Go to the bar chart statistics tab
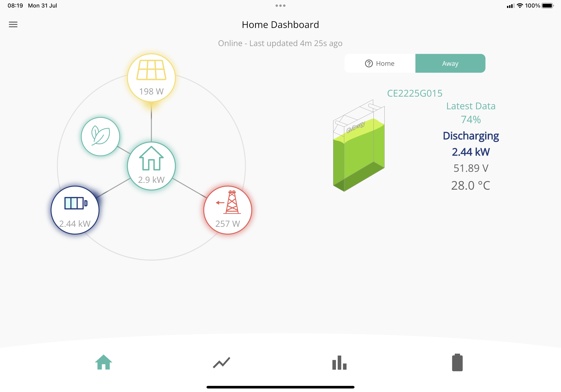The height and width of the screenshot is (392, 561). 339,362
